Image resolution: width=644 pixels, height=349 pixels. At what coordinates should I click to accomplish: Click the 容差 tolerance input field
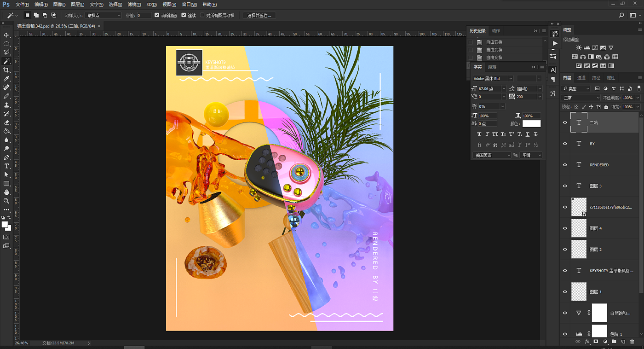tap(144, 15)
